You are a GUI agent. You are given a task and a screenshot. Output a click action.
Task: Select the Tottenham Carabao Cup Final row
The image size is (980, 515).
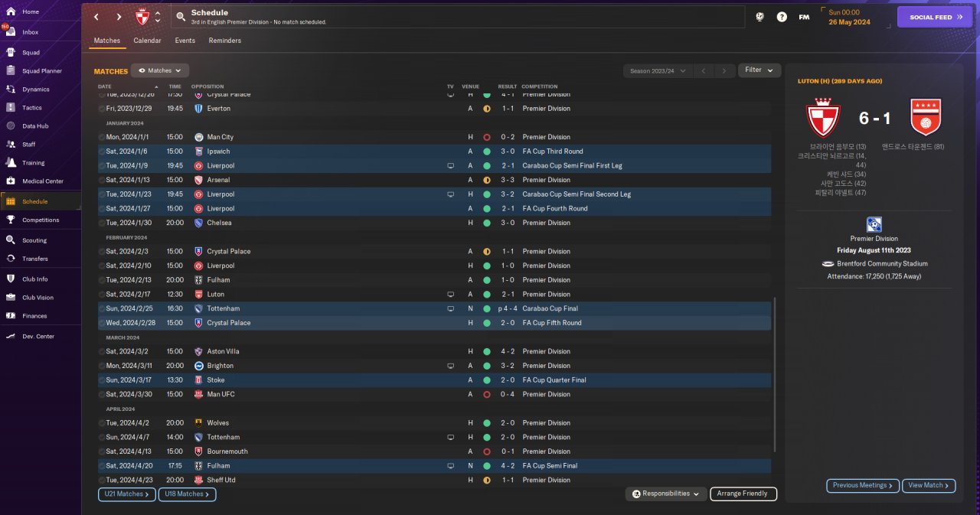434,308
